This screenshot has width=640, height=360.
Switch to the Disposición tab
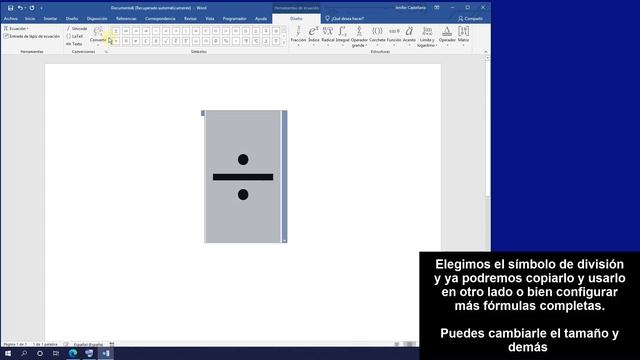tap(97, 19)
